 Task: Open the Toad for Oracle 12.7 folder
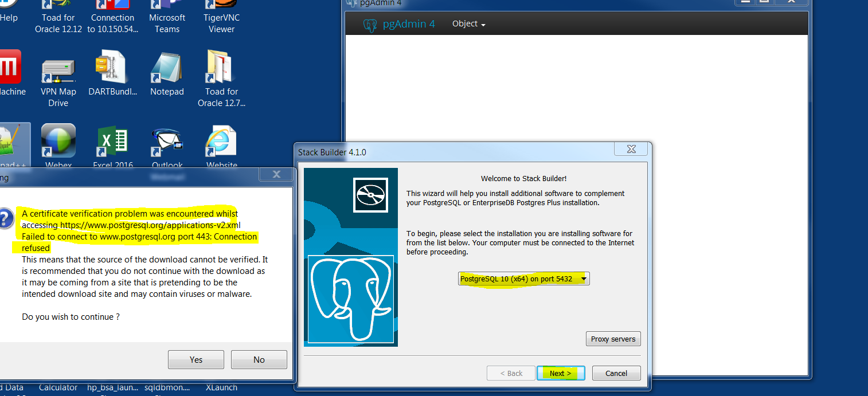pyautogui.click(x=221, y=69)
